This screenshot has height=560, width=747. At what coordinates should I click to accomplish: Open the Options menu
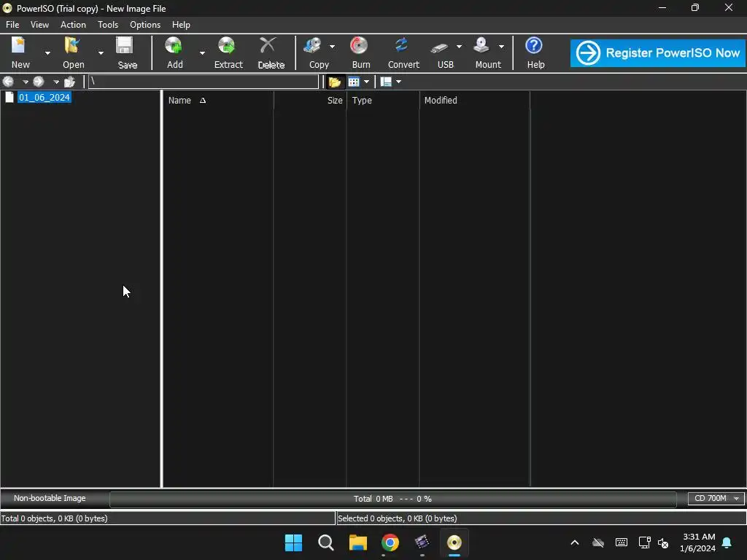pos(145,25)
